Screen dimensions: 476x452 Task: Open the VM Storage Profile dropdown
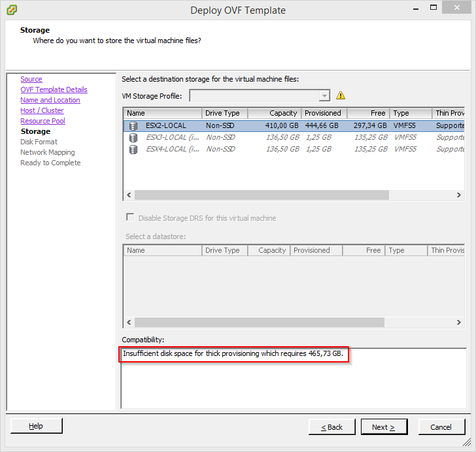pyautogui.click(x=324, y=96)
